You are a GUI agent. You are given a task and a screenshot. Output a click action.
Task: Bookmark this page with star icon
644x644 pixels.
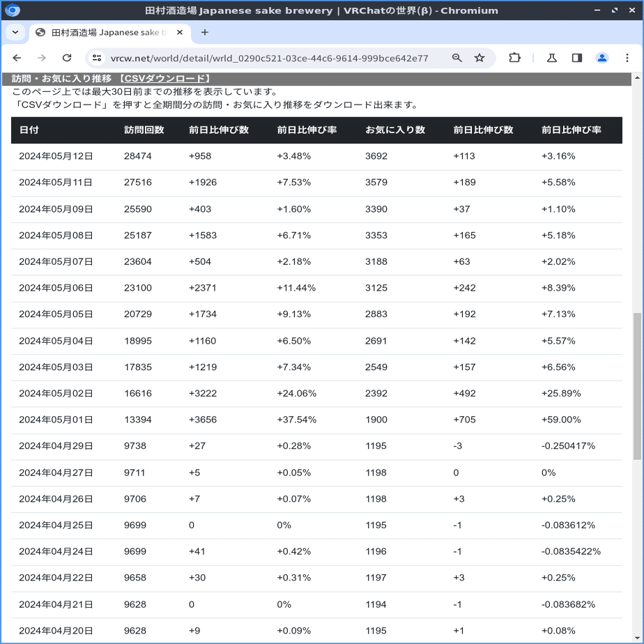(480, 58)
